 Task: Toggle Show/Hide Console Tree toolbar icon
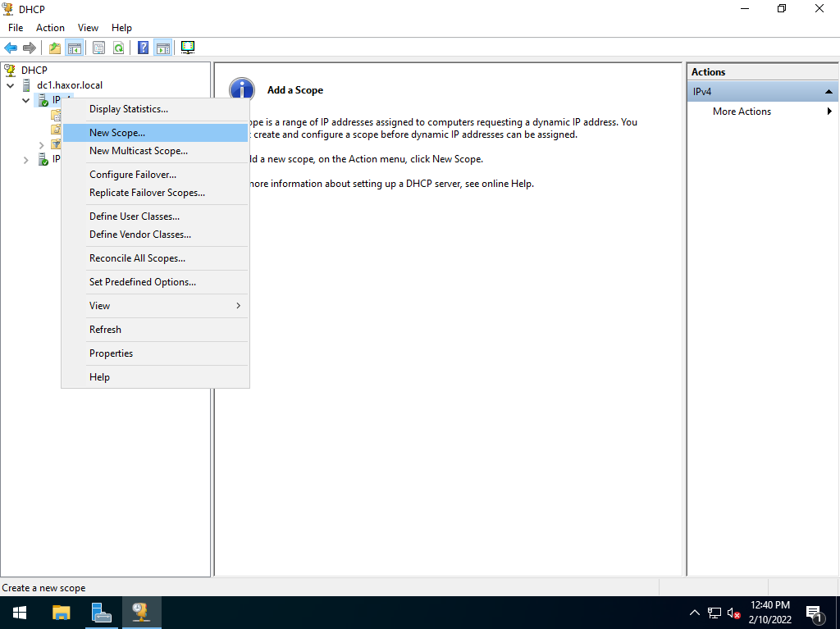coord(75,48)
